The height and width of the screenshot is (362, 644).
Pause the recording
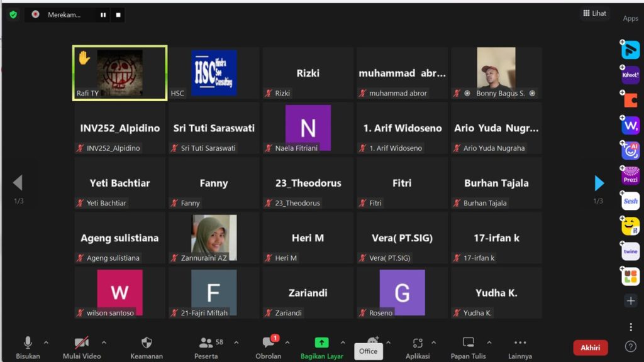tap(103, 15)
